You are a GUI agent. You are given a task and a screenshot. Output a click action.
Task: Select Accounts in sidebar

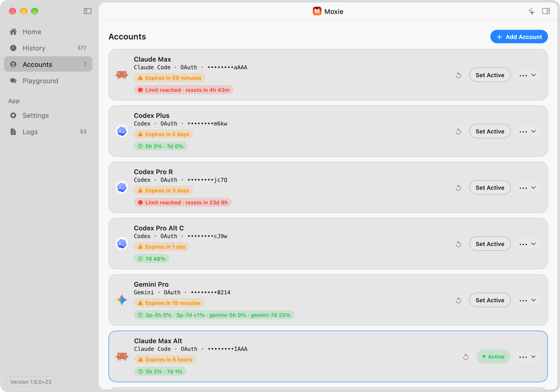point(48,64)
